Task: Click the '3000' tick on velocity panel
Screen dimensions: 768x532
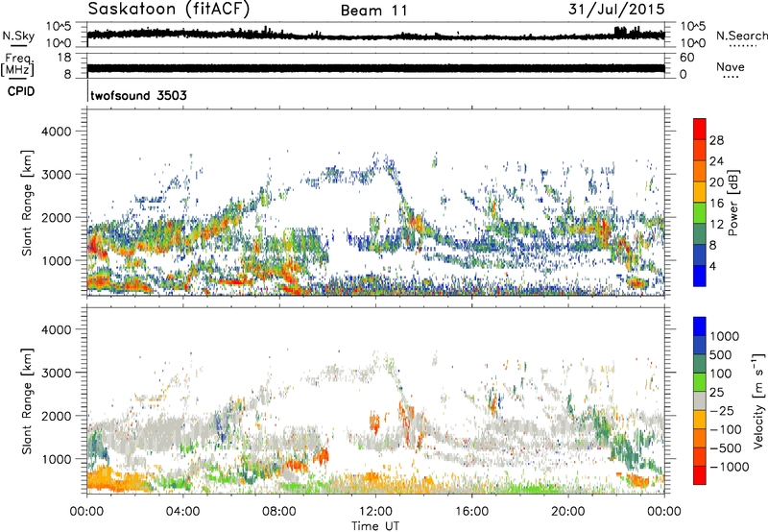Action: coord(56,373)
